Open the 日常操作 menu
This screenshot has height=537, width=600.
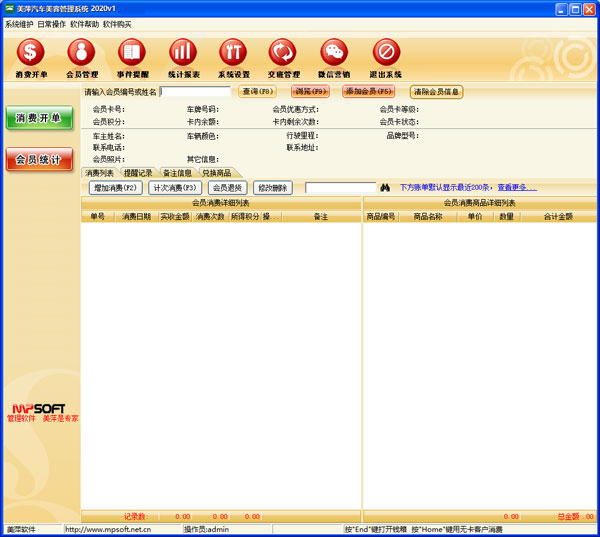coord(52,22)
